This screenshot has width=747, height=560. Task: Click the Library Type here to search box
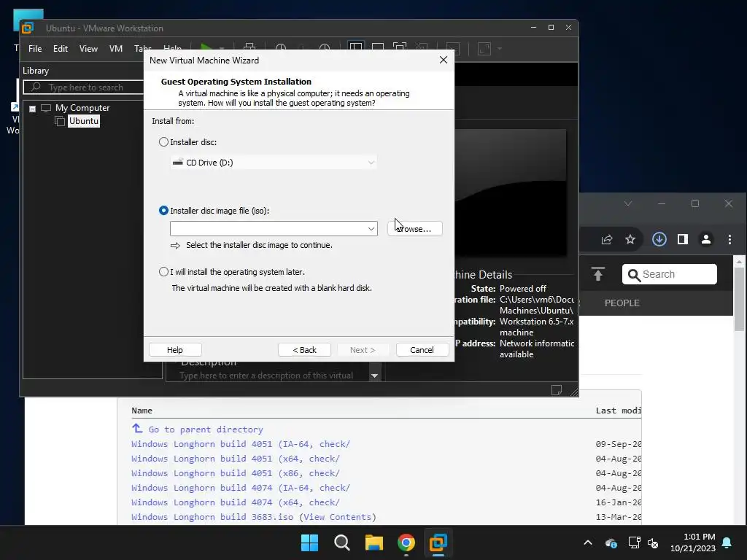(x=84, y=87)
